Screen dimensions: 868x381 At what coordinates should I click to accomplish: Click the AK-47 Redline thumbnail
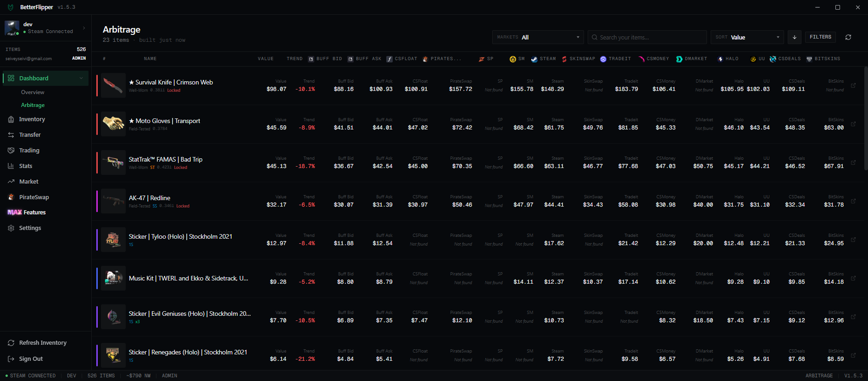[x=113, y=201]
